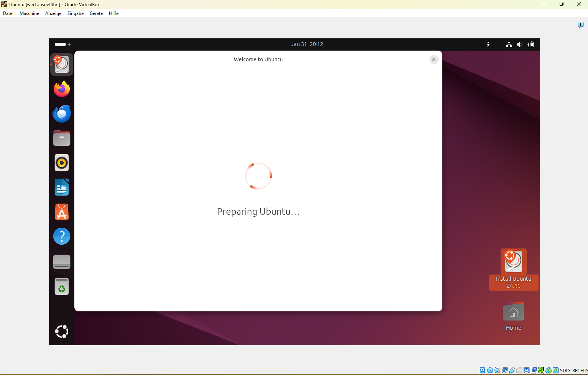Screen dimensions: 588x375
Task: Open the Datei menu
Action: (8, 13)
